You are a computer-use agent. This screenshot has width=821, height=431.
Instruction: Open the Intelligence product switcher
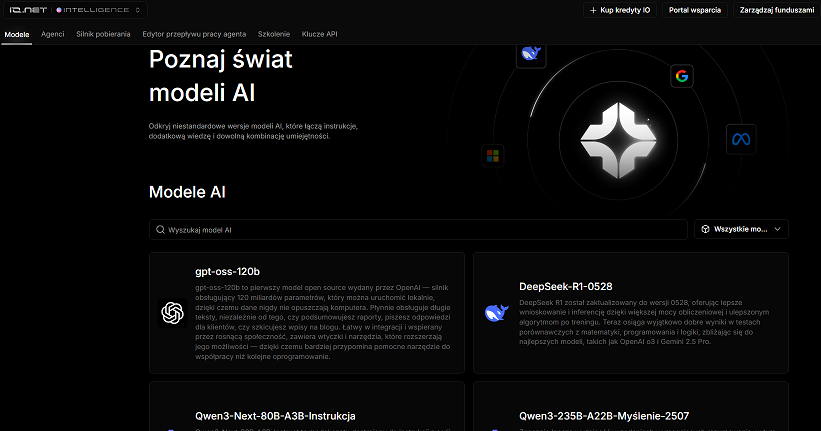pos(98,10)
